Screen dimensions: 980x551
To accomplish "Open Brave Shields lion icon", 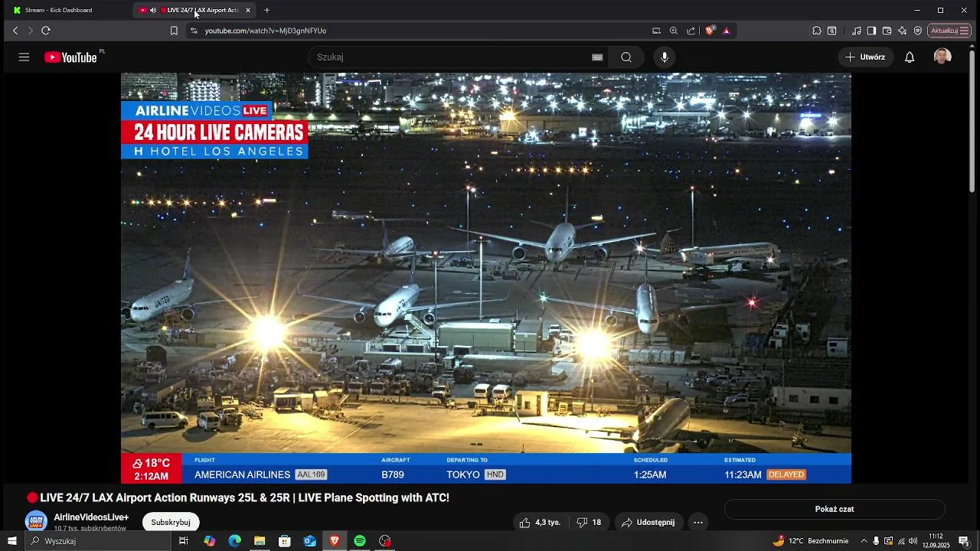I will (x=710, y=31).
